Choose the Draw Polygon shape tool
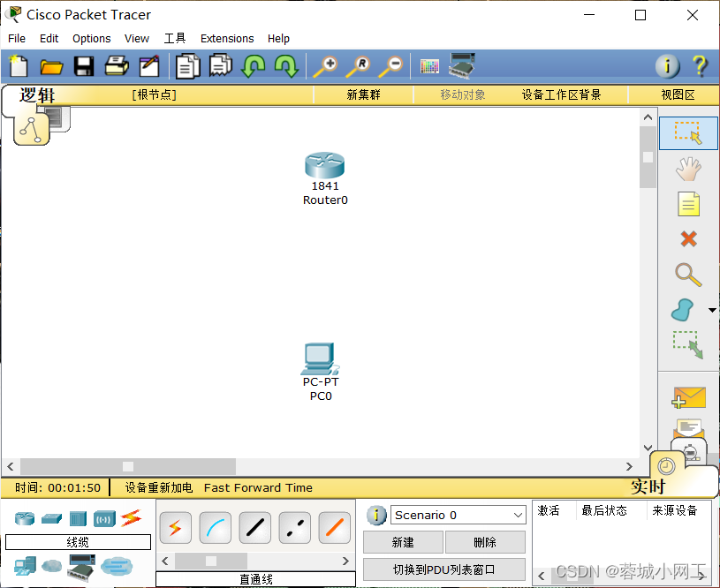 tap(683, 310)
